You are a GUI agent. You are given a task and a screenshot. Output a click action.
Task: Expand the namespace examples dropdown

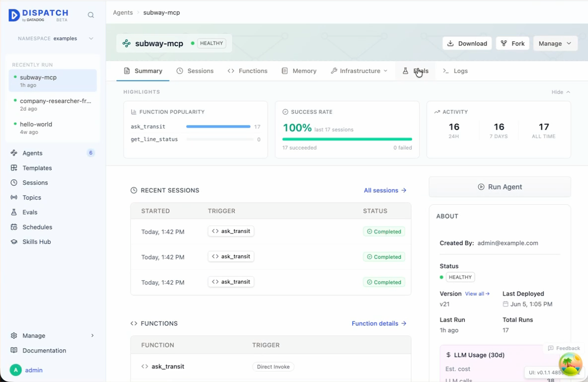(56, 38)
